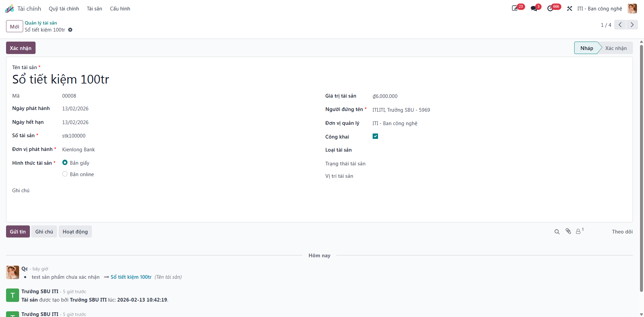Open Đơn vị phát hành Kienlong Bank dropdown
This screenshot has width=644, height=317.
pyautogui.click(x=78, y=150)
